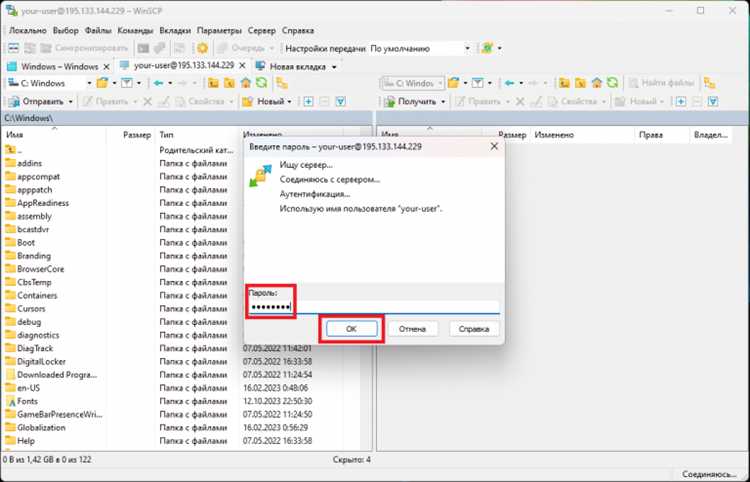Select the DigitalLocker folder

(x=42, y=362)
